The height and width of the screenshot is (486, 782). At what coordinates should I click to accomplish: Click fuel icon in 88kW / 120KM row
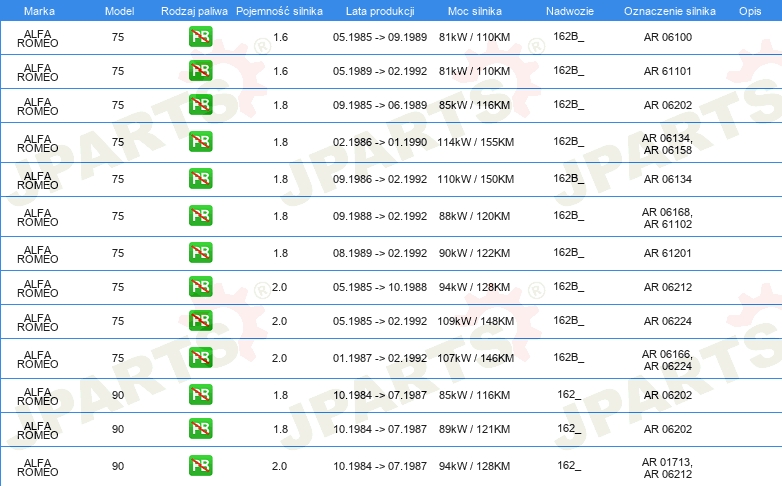click(200, 215)
